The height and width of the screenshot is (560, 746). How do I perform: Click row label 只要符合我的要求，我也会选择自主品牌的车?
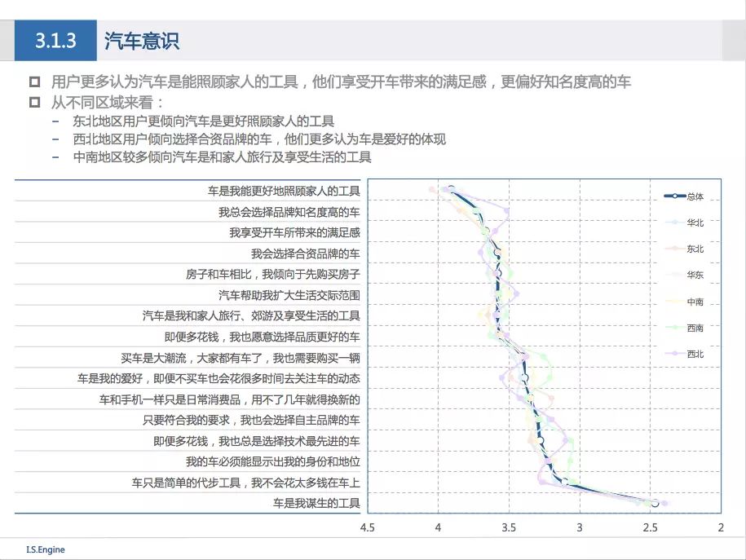point(251,420)
